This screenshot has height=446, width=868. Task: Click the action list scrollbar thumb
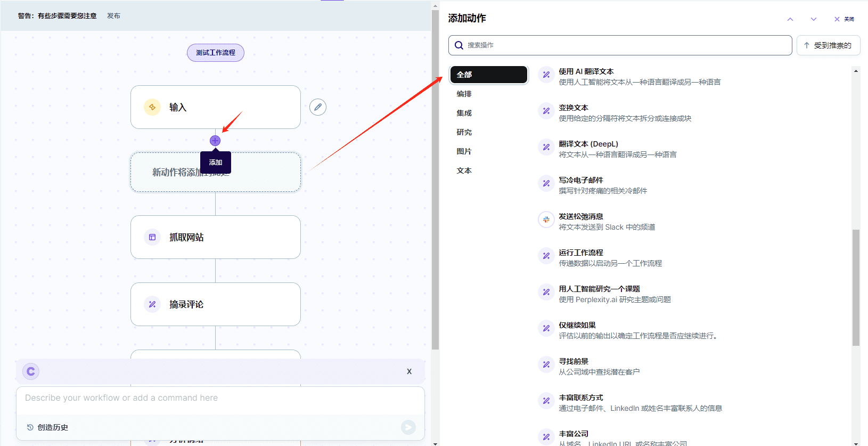(x=856, y=288)
